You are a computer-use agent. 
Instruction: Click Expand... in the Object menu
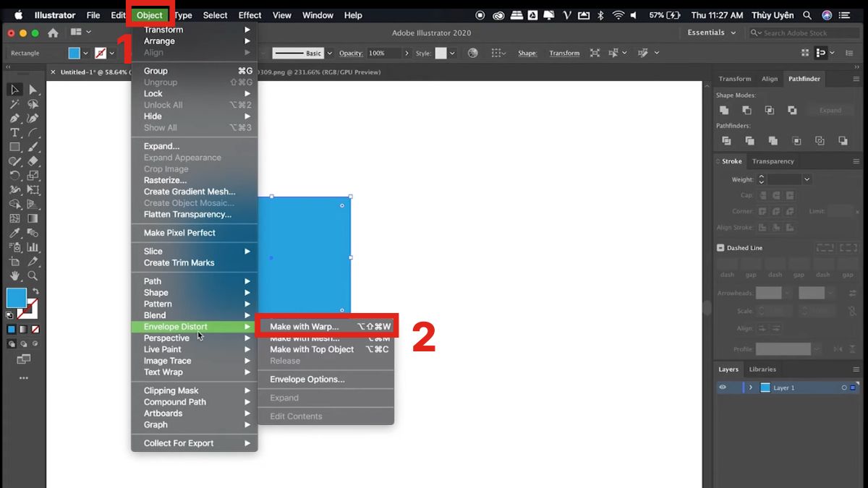[195, 146]
